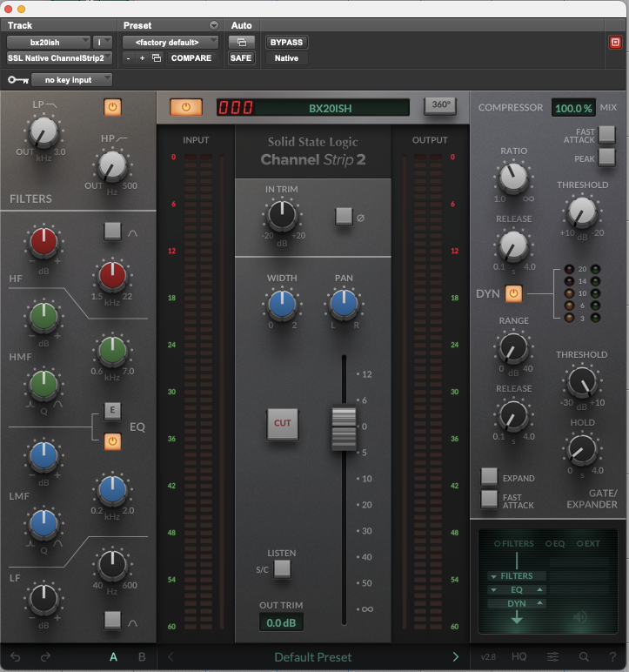Click the COMPARE button
629x672 pixels.
tap(191, 57)
